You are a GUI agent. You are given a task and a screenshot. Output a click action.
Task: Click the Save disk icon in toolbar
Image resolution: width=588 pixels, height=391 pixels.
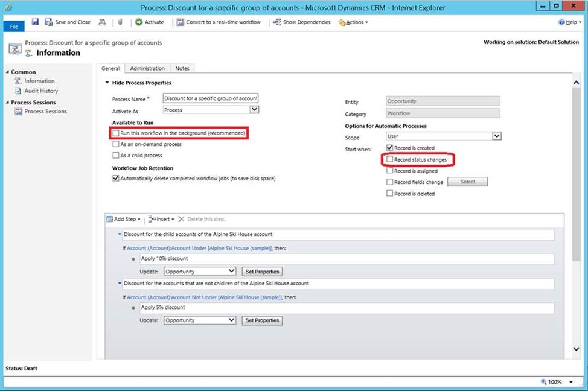click(x=35, y=22)
